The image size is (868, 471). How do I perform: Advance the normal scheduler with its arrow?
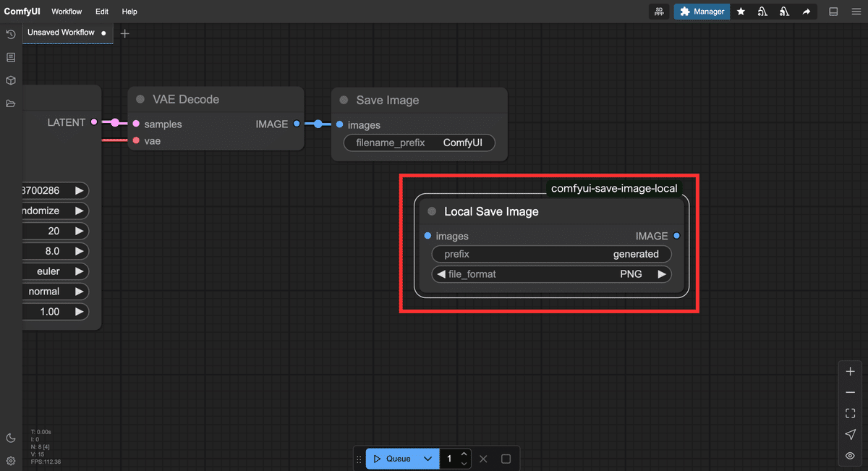click(x=80, y=292)
